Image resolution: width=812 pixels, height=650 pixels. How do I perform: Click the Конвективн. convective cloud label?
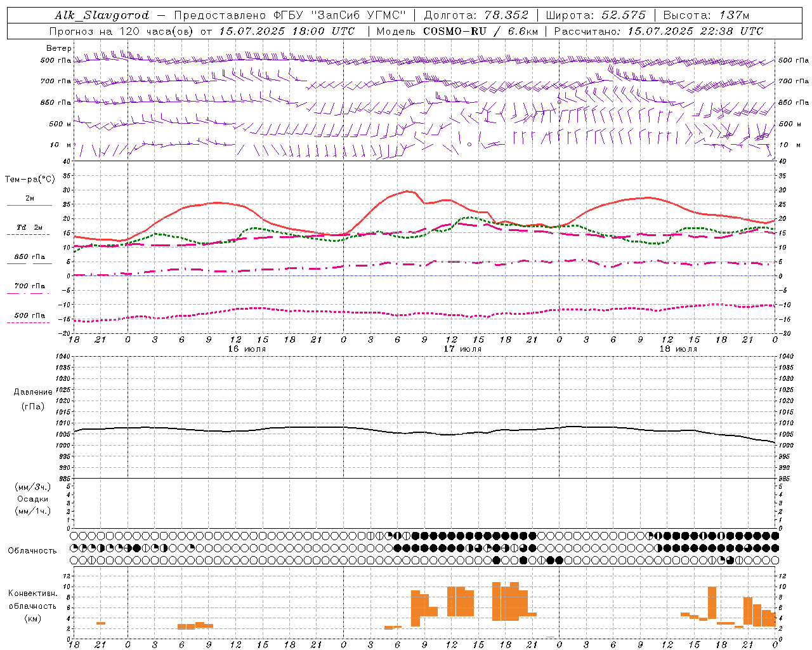pyautogui.click(x=32, y=594)
